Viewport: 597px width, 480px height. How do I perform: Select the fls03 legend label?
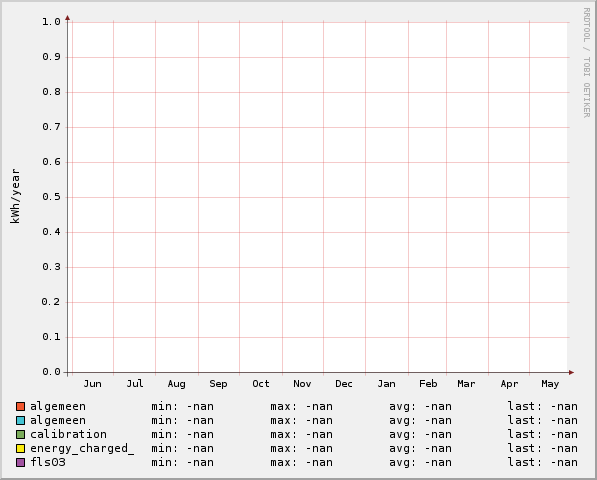pos(48,462)
